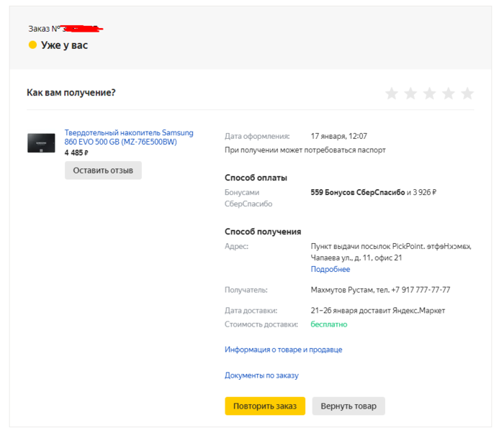The width and height of the screenshot is (504, 433).
Task: Click the green 'бесплатно' delivery cost
Action: [329, 324]
